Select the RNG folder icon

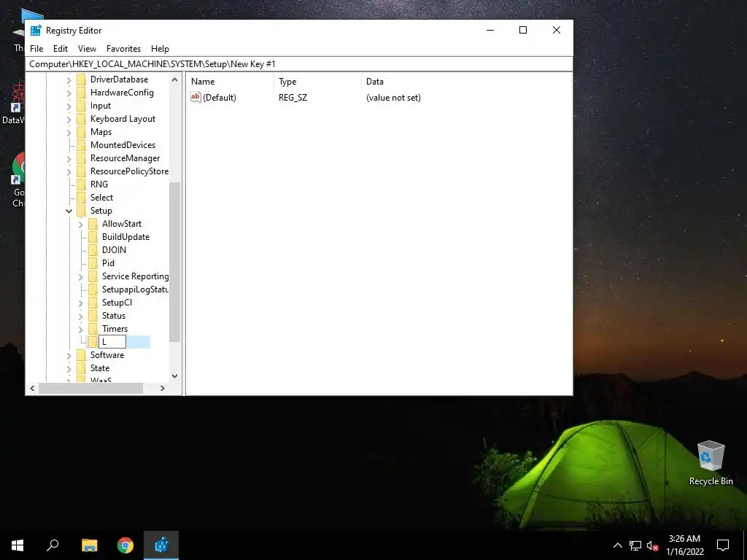pos(82,184)
